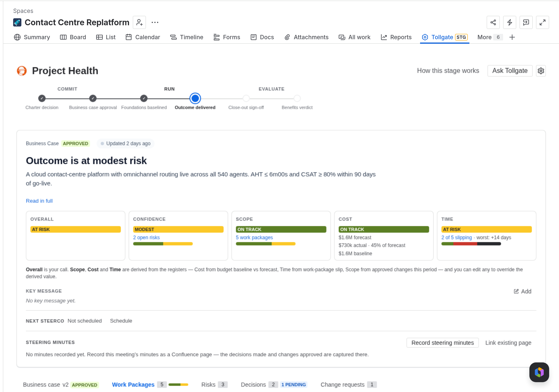Click Schedule next to Next SteerCo
The height and width of the screenshot is (392, 559).
[121, 321]
